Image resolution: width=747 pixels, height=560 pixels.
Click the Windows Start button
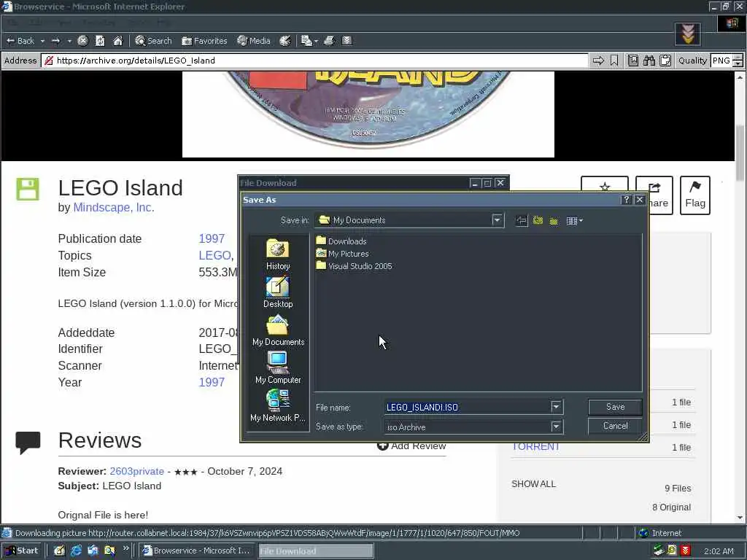click(x=21, y=551)
